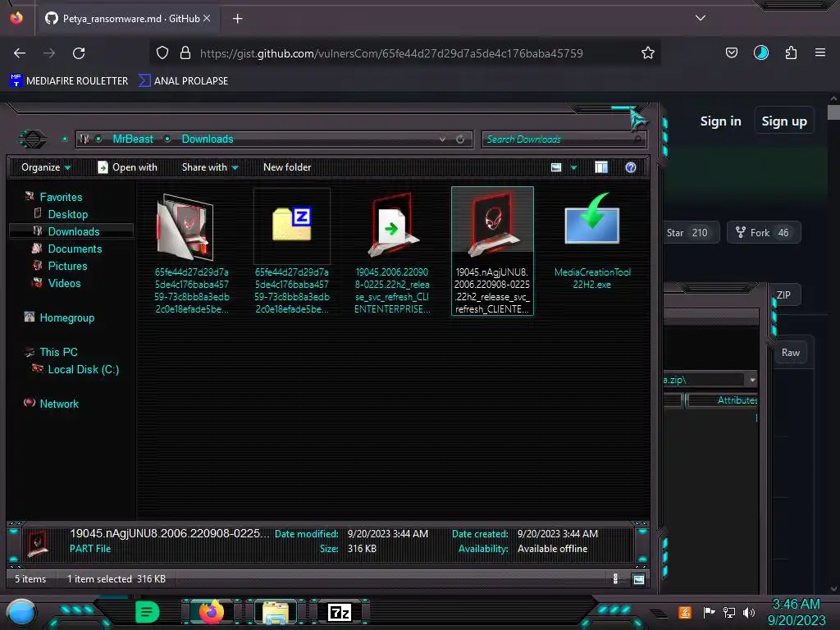
Task: Select Favorites in navigation pane
Action: [61, 197]
